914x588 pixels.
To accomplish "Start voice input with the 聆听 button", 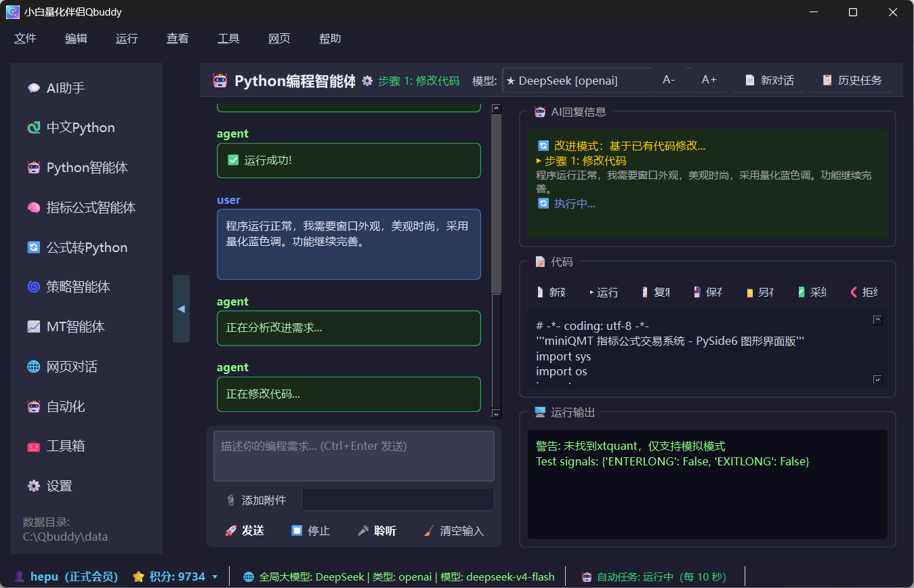I will click(x=377, y=530).
